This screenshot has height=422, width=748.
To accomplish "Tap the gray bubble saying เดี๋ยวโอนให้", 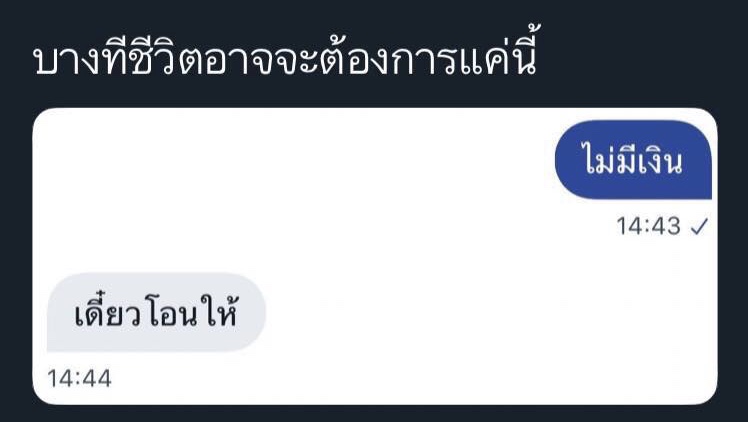I will tap(156, 312).
